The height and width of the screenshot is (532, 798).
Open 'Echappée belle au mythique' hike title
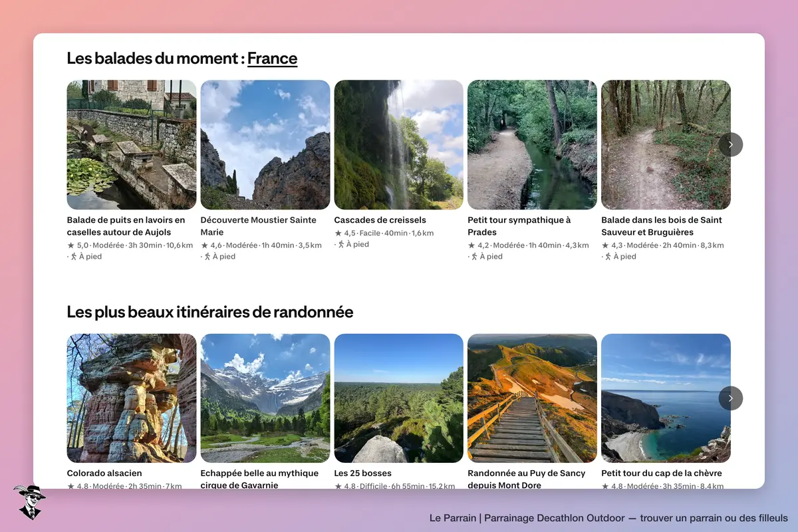coord(260,479)
